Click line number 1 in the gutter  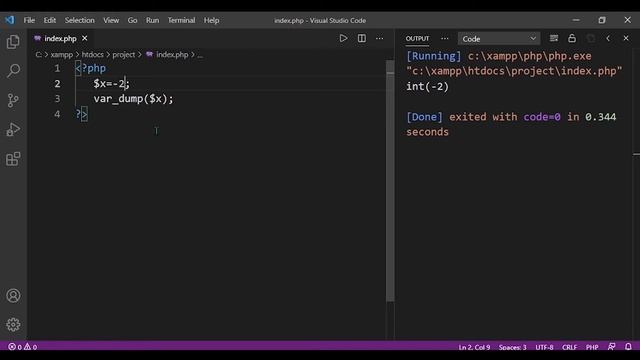point(57,68)
